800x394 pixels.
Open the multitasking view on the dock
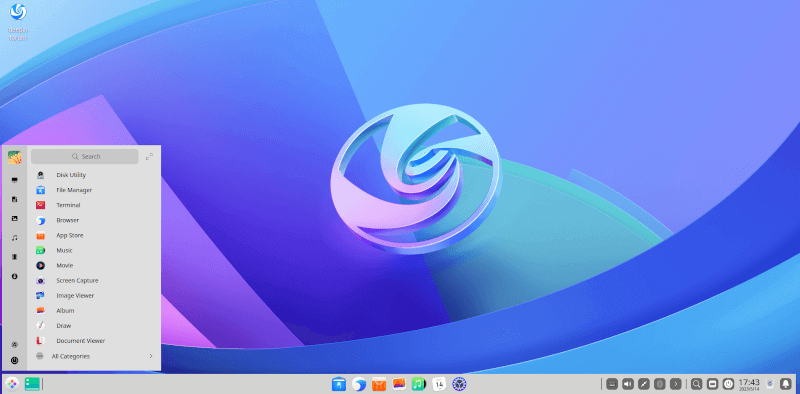[32, 384]
